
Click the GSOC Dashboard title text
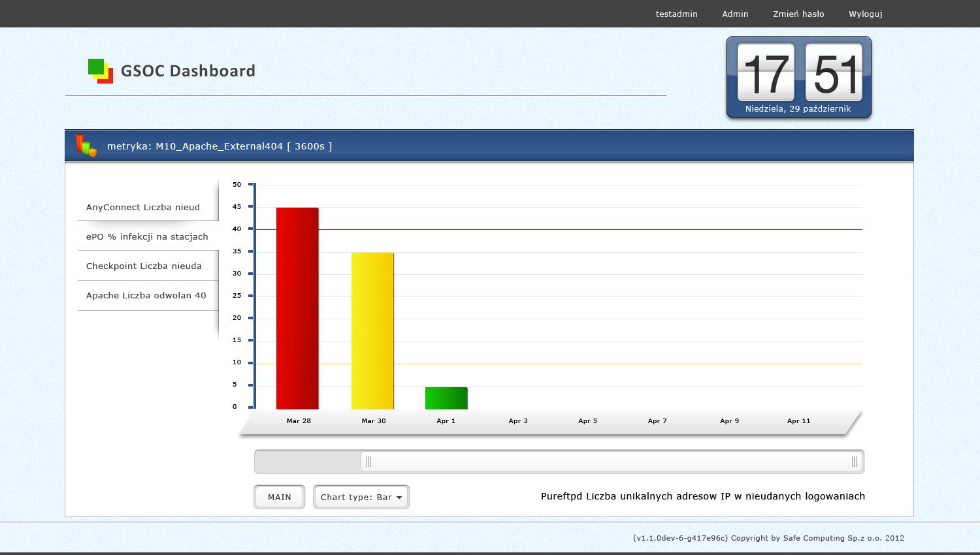tap(188, 71)
